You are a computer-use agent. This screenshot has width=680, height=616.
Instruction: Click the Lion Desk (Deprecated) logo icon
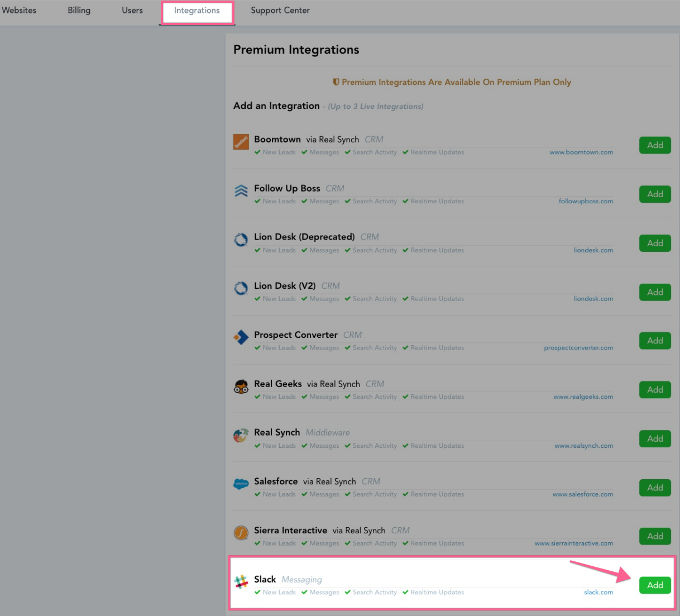pos(241,240)
